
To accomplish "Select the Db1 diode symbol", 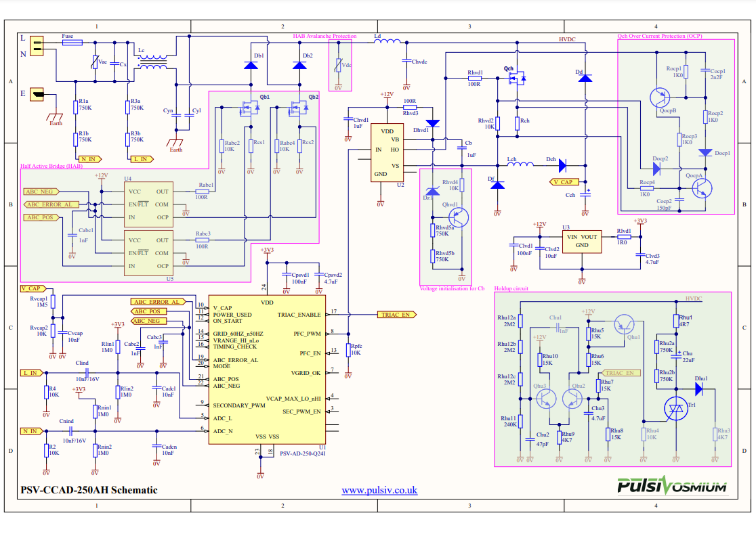I will click(x=251, y=64).
